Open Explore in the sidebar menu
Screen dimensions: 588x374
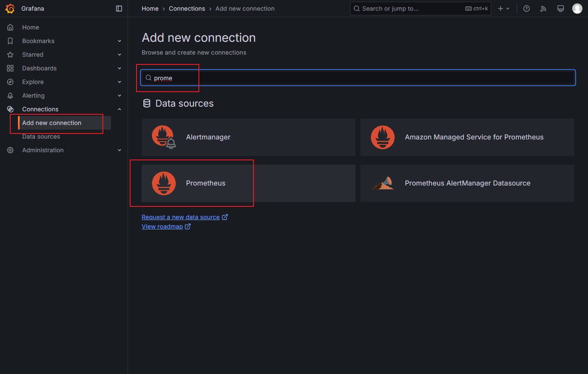[x=33, y=82]
